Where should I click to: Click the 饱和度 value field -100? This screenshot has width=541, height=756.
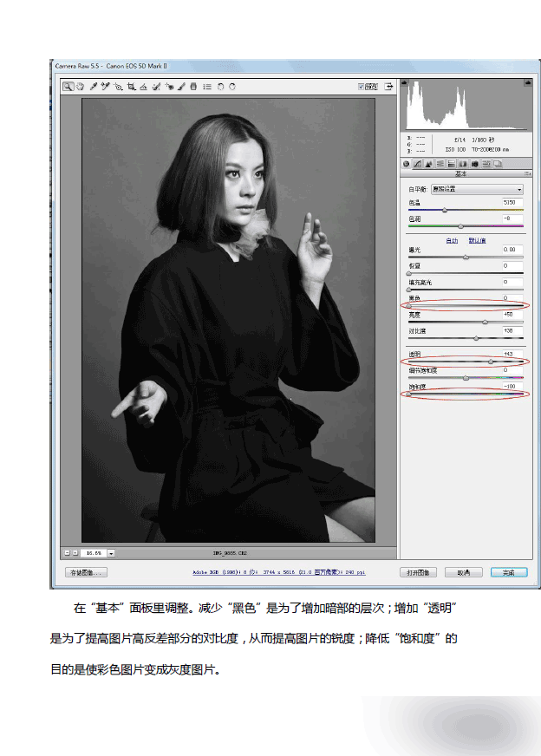pyautogui.click(x=512, y=386)
